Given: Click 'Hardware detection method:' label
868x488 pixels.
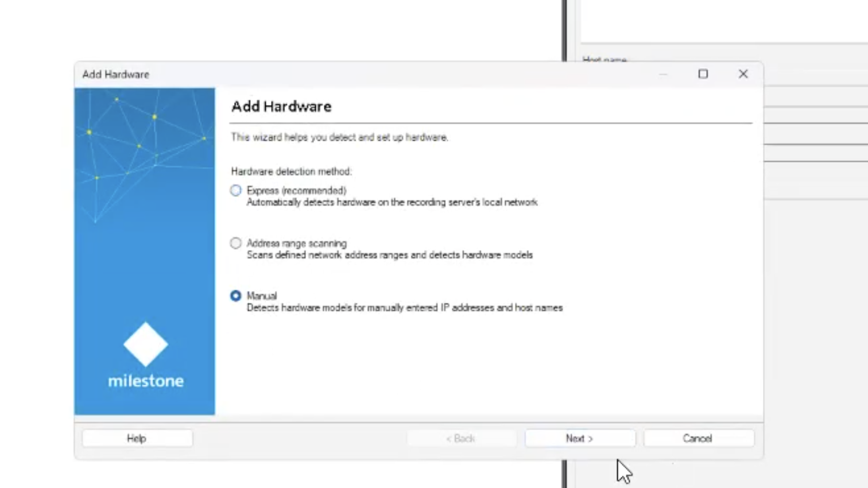Looking at the screenshot, I should 292,172.
